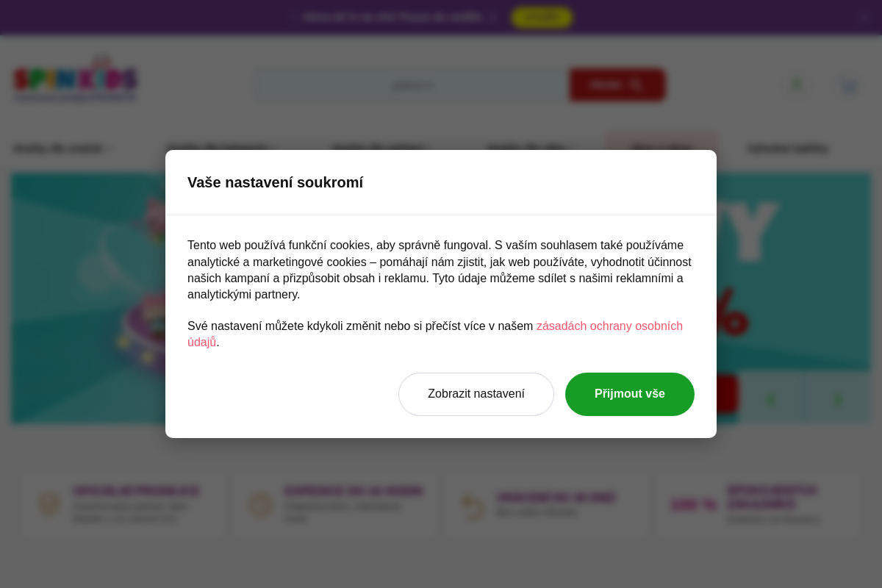
Task: Open the last navigation menu item
Action: tap(787, 148)
